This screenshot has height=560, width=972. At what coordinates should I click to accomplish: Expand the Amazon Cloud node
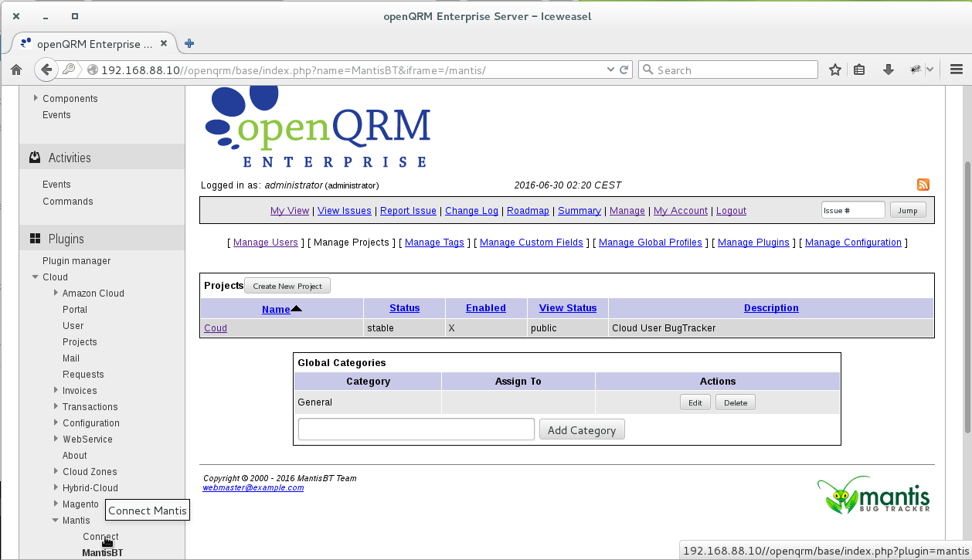click(56, 293)
